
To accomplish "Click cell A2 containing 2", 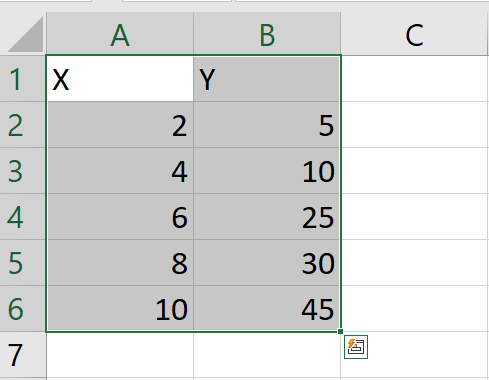I will 120,125.
